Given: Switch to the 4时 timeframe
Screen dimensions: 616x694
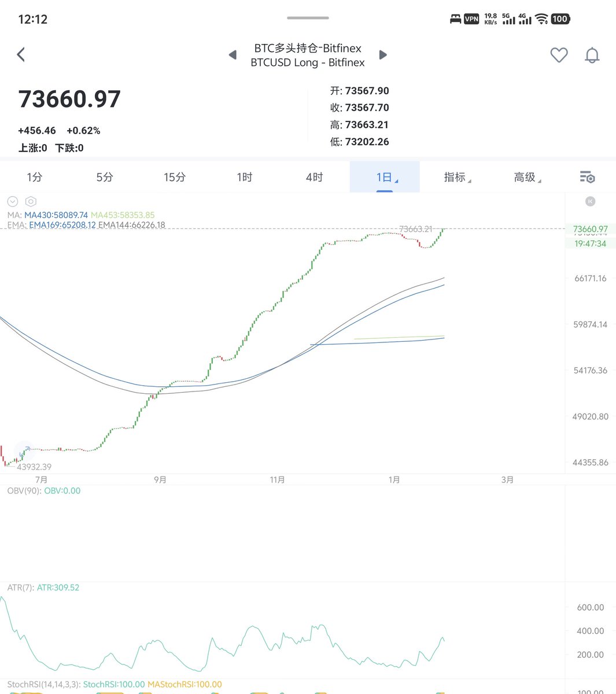Looking at the screenshot, I should (x=314, y=177).
